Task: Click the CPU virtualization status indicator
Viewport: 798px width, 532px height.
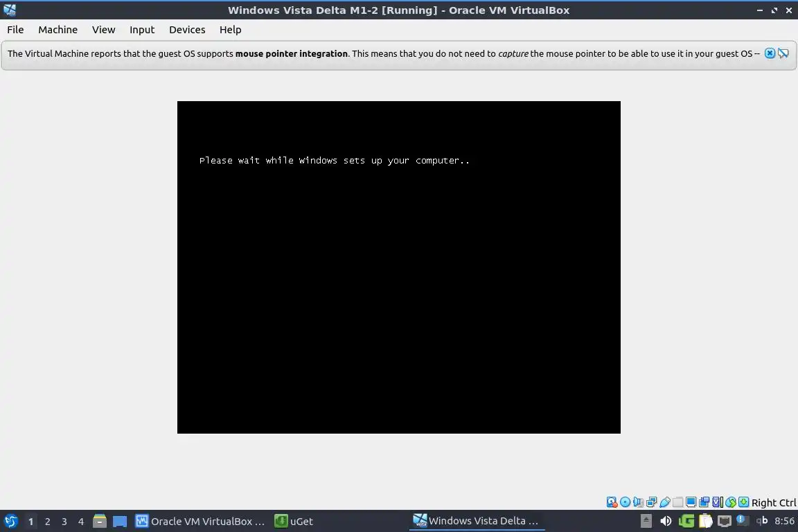Action: pos(718,502)
